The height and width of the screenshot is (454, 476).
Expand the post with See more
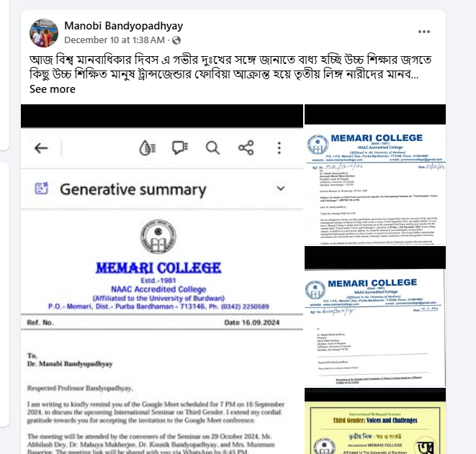(x=53, y=89)
